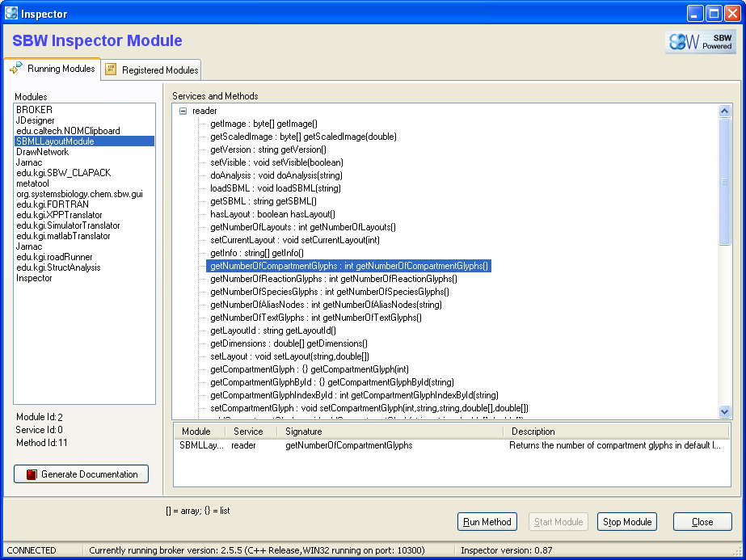Minimize the Inspector window
Image resolution: width=746 pixels, height=560 pixels.
click(x=695, y=13)
